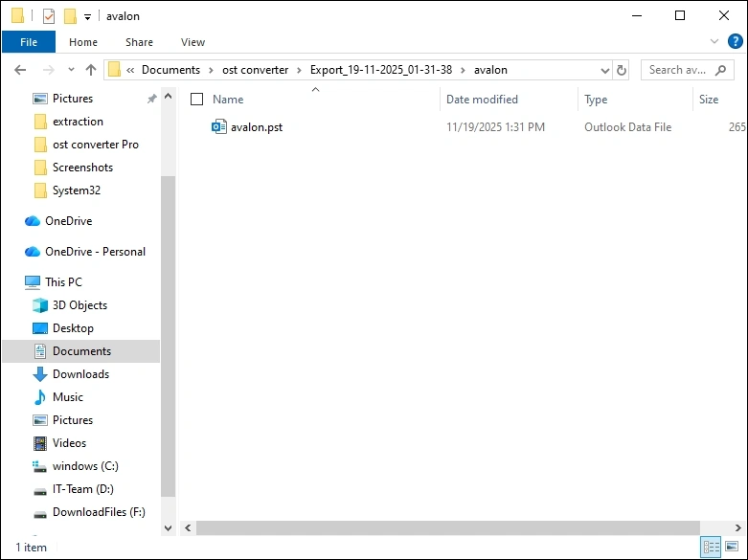Select This PC in navigation pane
The image size is (748, 560).
[x=63, y=281]
